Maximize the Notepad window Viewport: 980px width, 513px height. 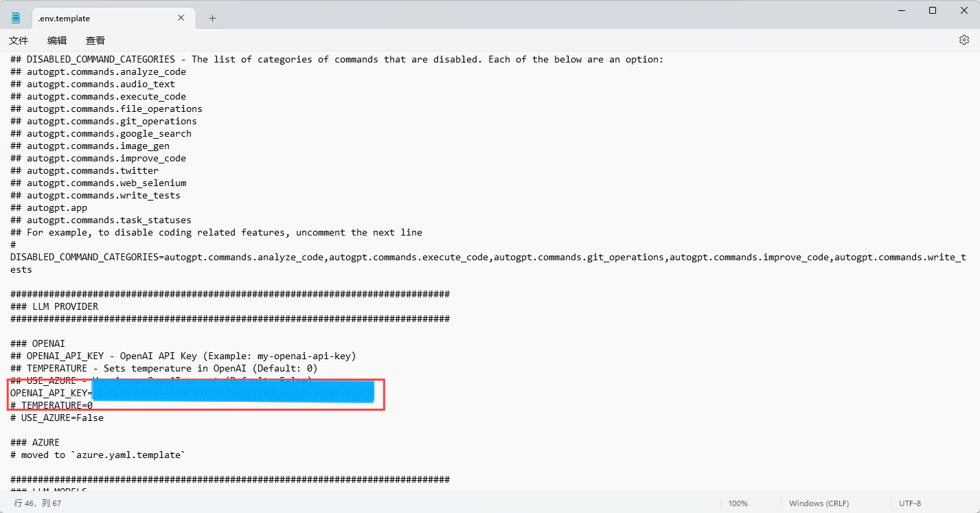pyautogui.click(x=932, y=10)
